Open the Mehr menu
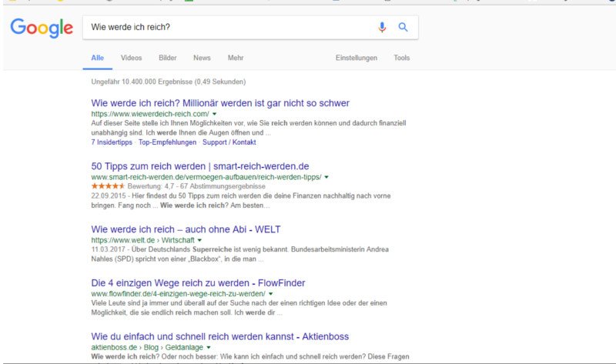Screen dimensions: 616x364 click(x=236, y=58)
